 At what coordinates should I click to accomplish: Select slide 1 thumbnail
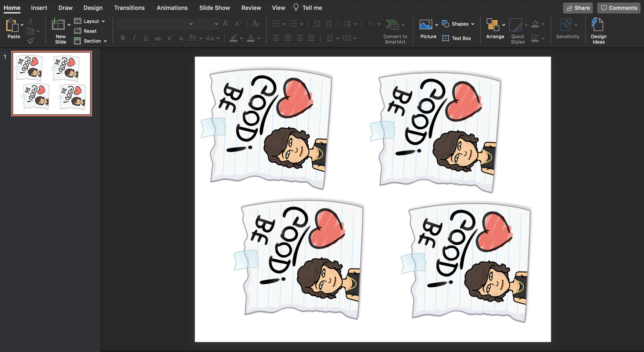pos(52,83)
